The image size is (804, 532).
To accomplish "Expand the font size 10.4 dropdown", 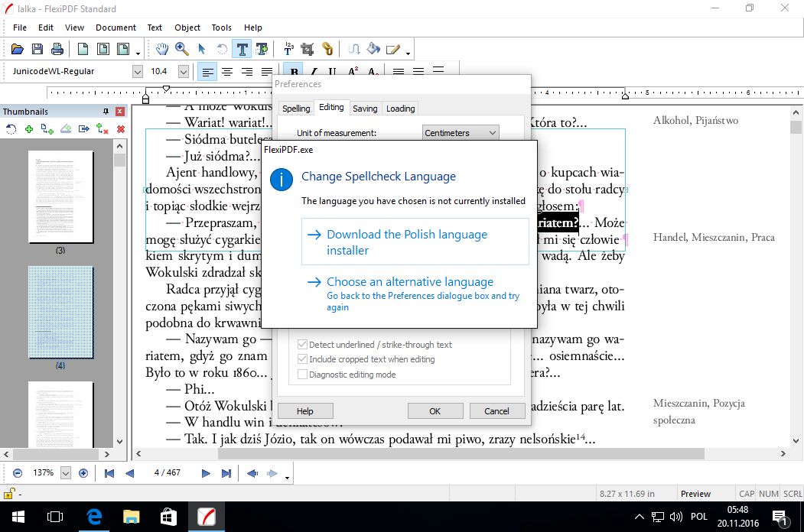I will click(183, 71).
